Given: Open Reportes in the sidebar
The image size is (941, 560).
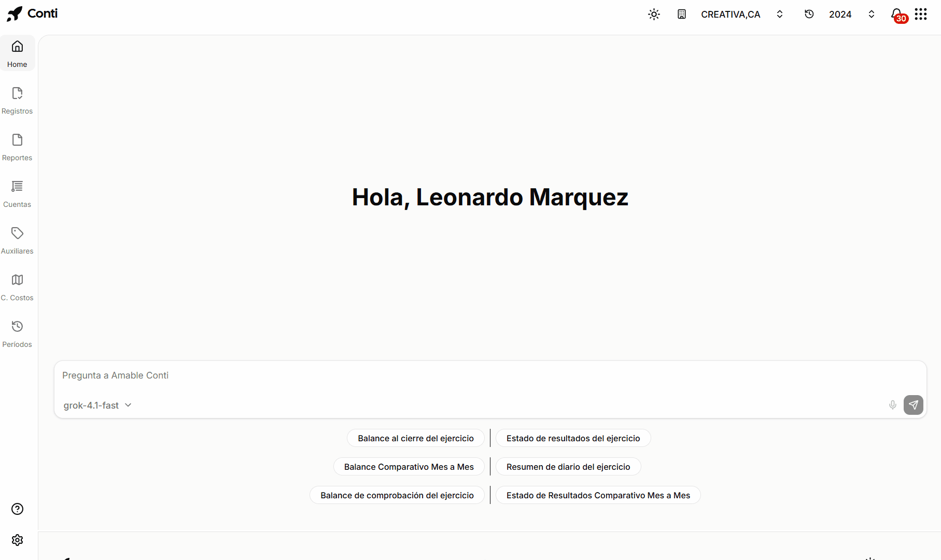Looking at the screenshot, I should (x=17, y=147).
